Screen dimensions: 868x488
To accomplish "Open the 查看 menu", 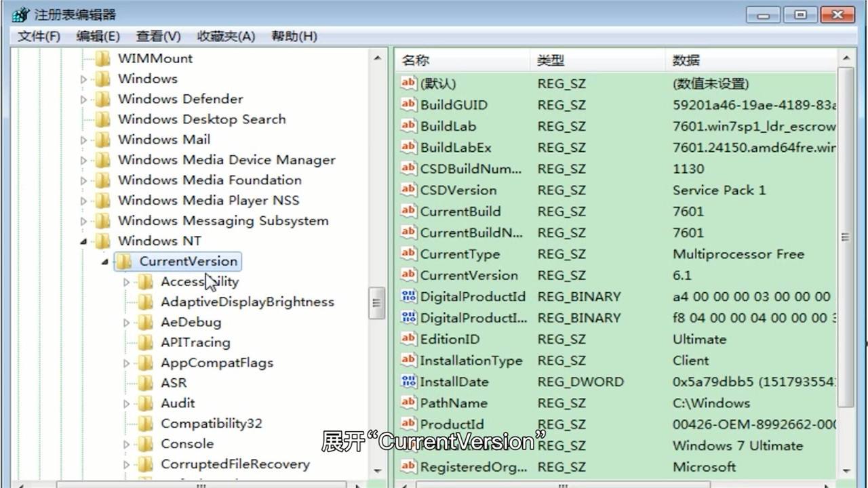I will click(157, 35).
